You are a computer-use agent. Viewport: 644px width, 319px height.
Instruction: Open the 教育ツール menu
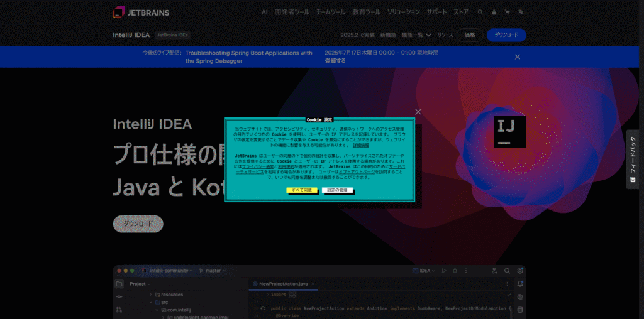[367, 13]
